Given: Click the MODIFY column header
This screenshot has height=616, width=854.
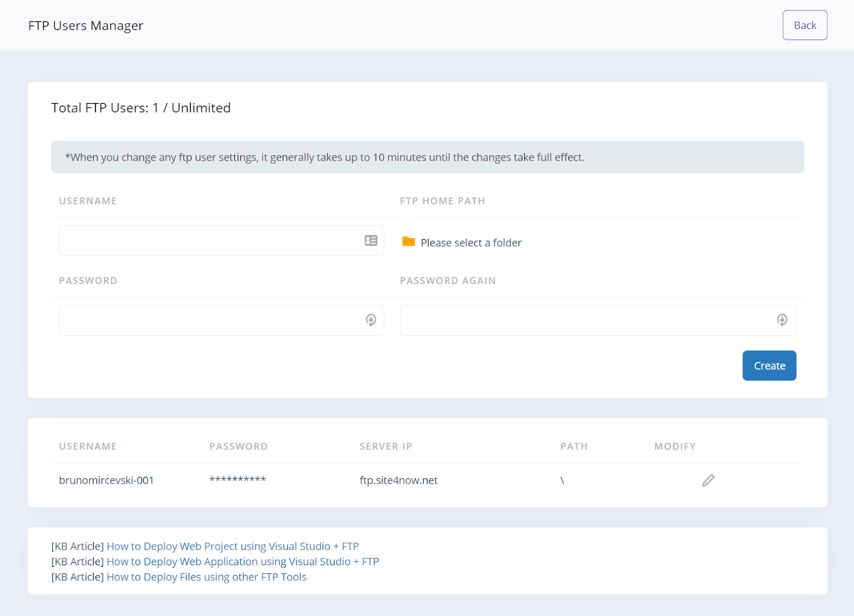Looking at the screenshot, I should coord(675,446).
